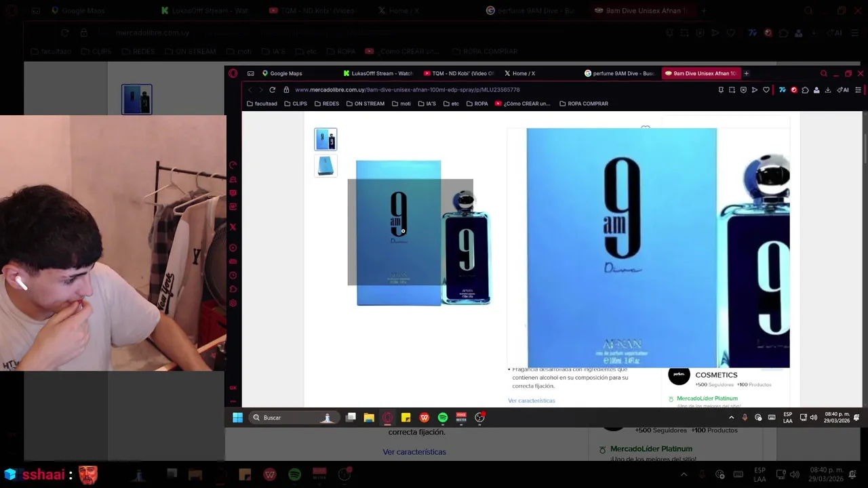Open the REDES bookmarks folder
Image resolution: width=868 pixels, height=488 pixels.
tap(327, 104)
